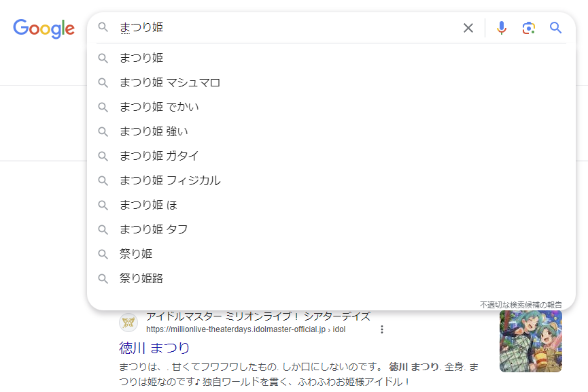
Task: Click the gray magnifier inside the search input
Action: pos(103,27)
